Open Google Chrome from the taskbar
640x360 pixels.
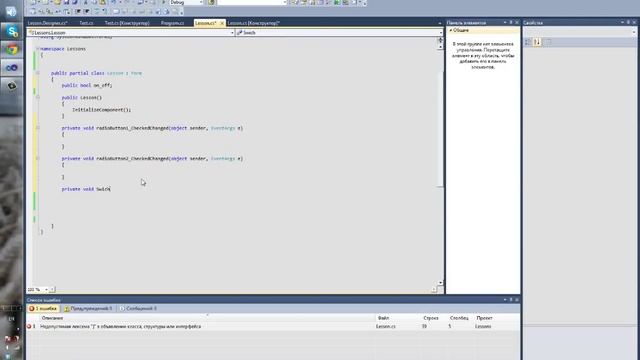click(x=12, y=49)
